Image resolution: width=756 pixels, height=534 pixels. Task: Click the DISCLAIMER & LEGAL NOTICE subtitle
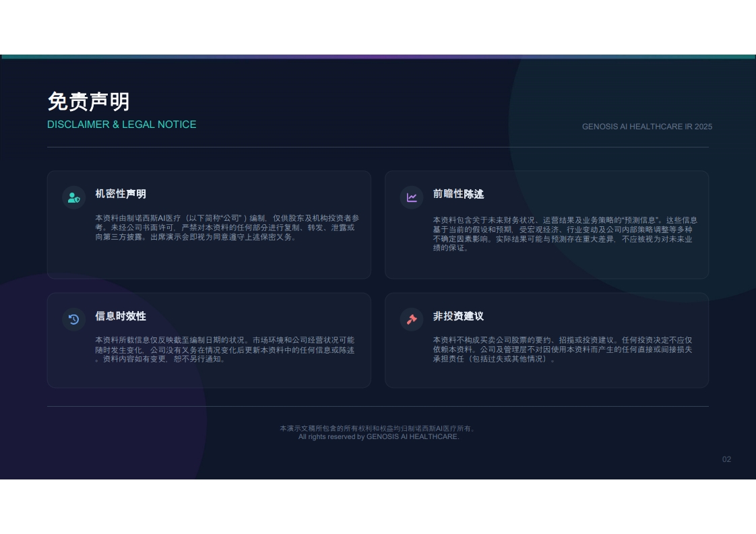pyautogui.click(x=121, y=125)
